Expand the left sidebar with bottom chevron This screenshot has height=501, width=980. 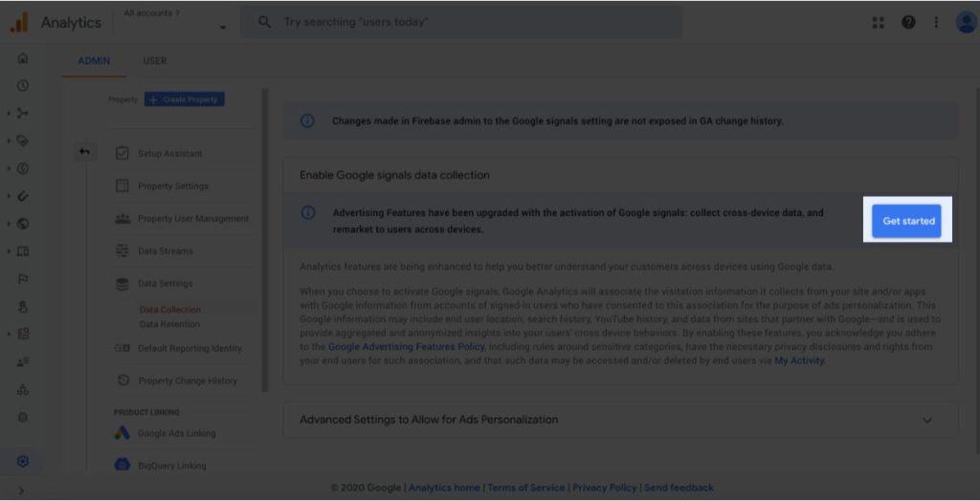(x=21, y=491)
